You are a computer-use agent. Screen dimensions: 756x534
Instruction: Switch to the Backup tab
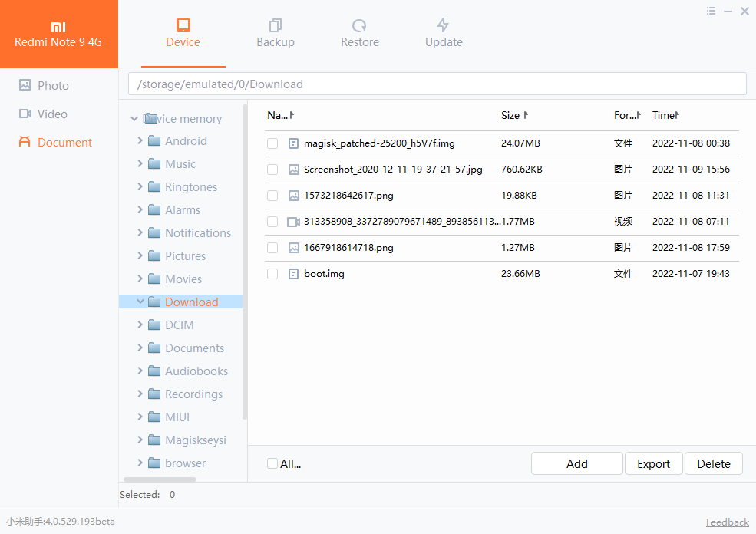(x=276, y=33)
